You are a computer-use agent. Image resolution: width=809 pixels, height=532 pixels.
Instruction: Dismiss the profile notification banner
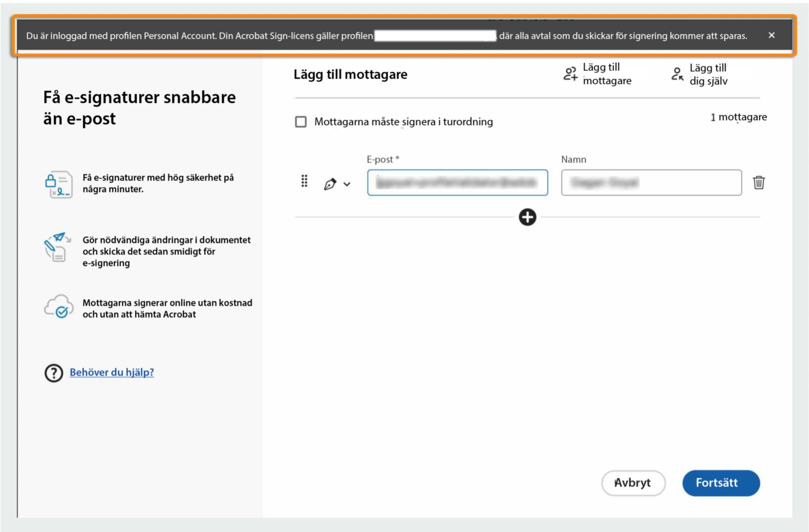pyautogui.click(x=771, y=35)
